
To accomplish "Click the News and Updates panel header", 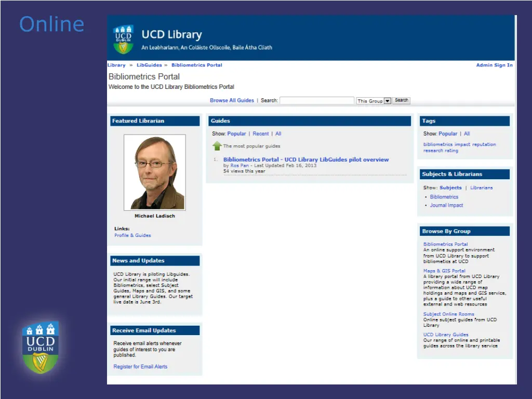I will [x=155, y=261].
